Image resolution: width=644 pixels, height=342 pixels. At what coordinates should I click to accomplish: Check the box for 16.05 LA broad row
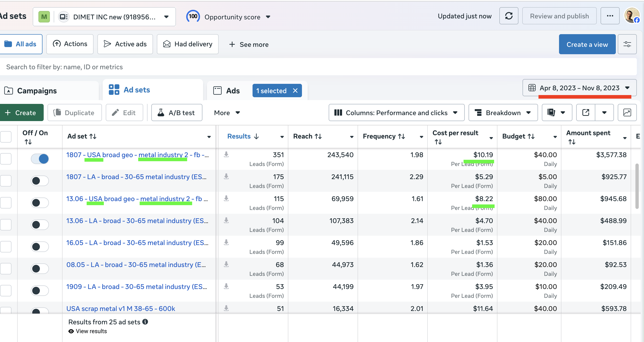click(x=6, y=247)
